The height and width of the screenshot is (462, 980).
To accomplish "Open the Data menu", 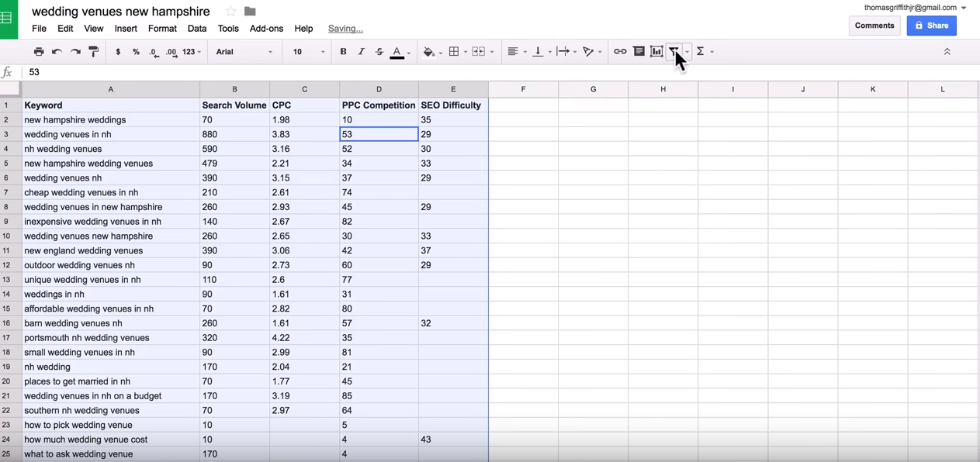I will click(197, 29).
